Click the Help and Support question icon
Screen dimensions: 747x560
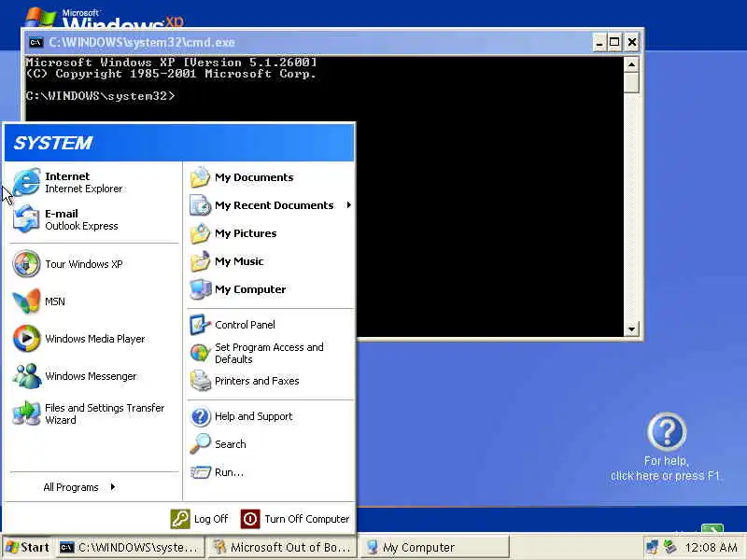point(200,416)
